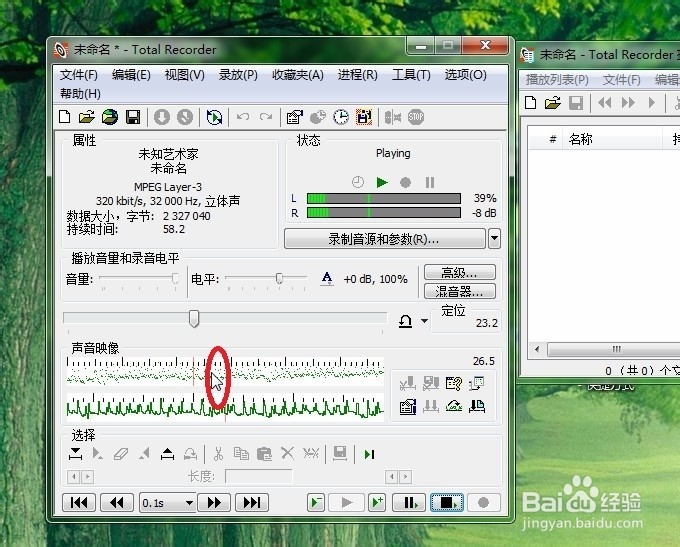Image resolution: width=680 pixels, height=547 pixels.
Task: Click new file icon in second window
Action: point(530,103)
